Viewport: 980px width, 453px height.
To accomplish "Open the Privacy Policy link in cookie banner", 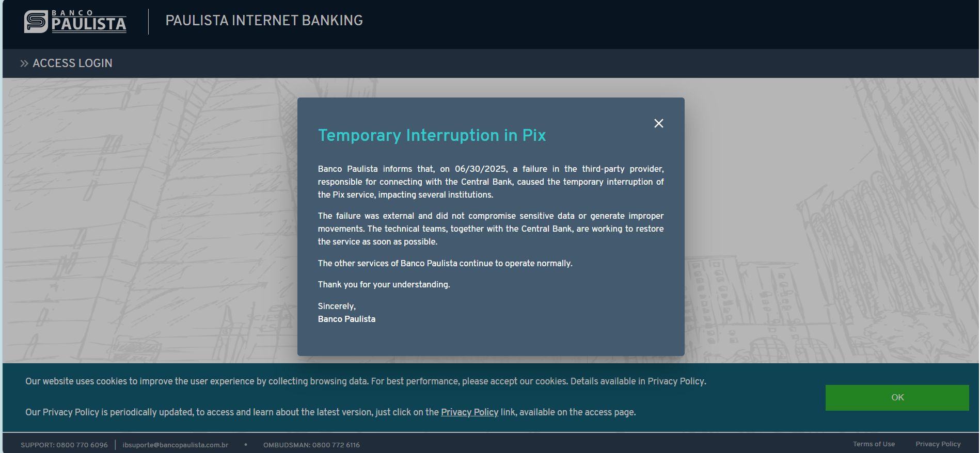I will point(469,412).
